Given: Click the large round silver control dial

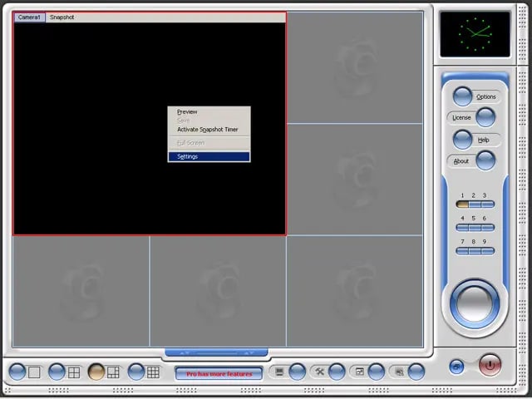Looking at the screenshot, I should pos(475,303).
